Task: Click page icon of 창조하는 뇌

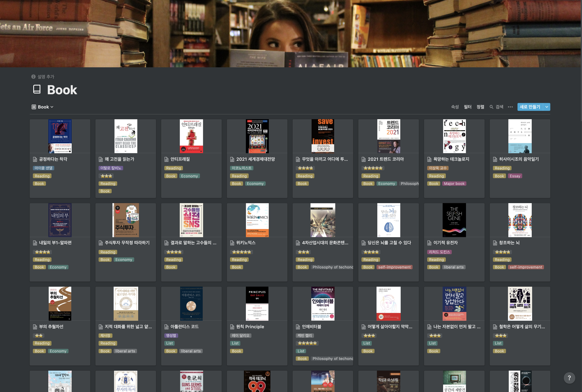Action: [x=495, y=243]
